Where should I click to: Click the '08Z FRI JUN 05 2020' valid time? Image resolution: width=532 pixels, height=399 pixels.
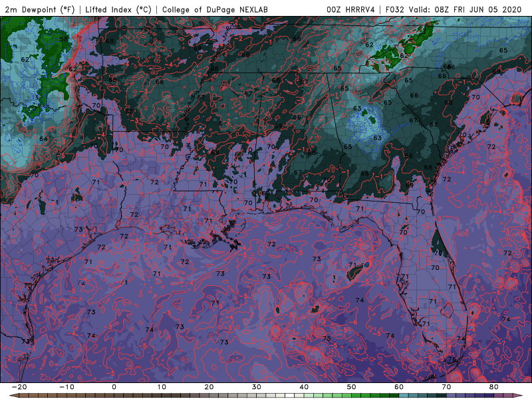coord(477,10)
